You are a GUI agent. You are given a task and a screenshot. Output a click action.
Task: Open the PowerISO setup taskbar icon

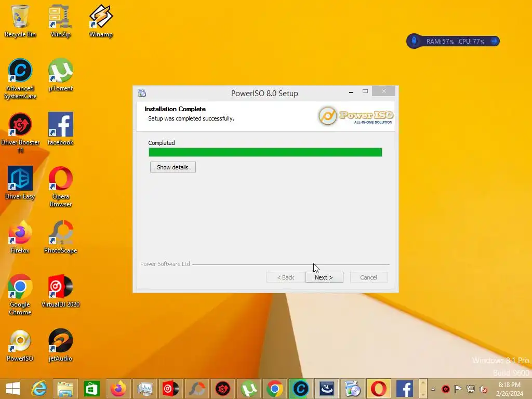(x=353, y=389)
